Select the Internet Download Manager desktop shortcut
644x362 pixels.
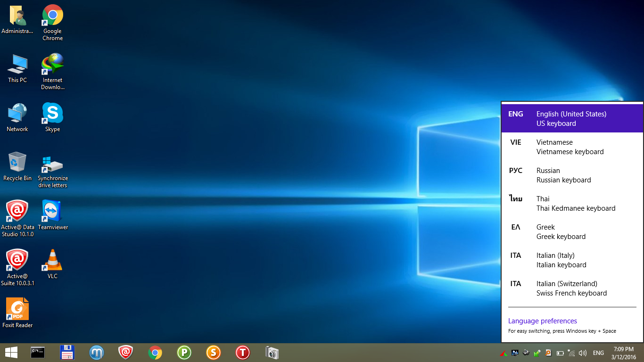point(52,72)
